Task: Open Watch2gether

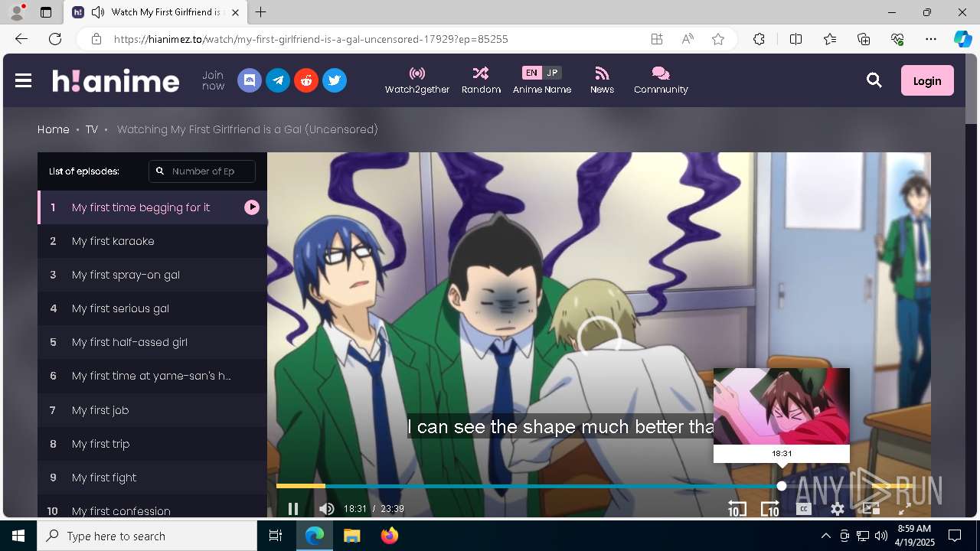Action: 417,80
